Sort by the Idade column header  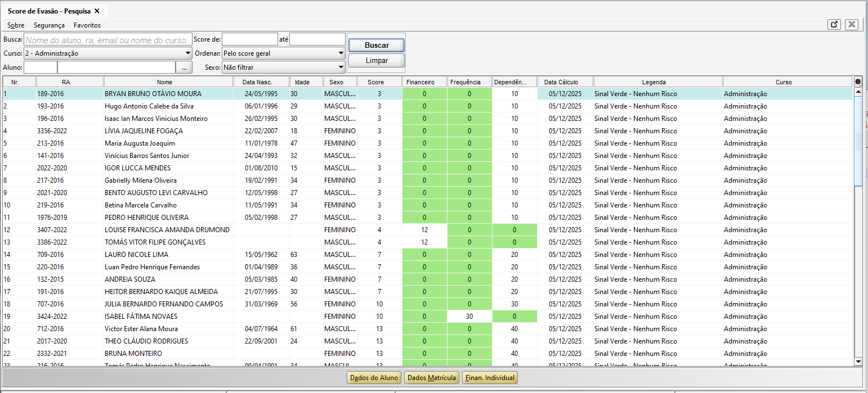(306, 82)
